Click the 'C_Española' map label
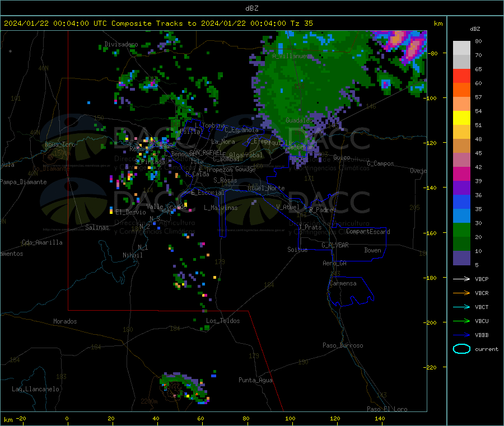 coord(241,130)
